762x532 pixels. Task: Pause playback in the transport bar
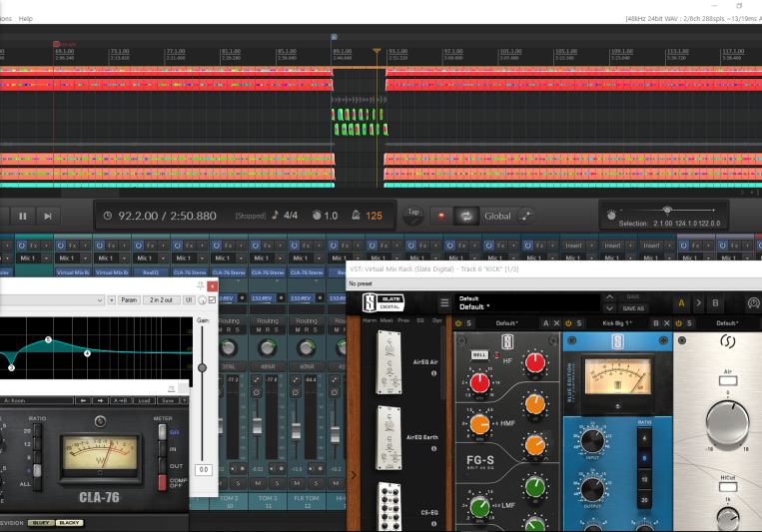pyautogui.click(x=22, y=217)
